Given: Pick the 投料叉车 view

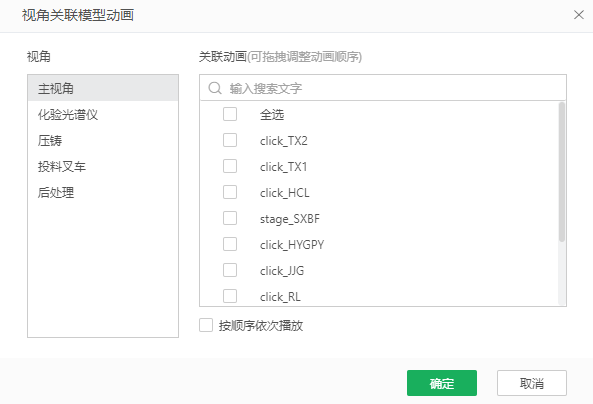Looking at the screenshot, I should coord(103,166).
